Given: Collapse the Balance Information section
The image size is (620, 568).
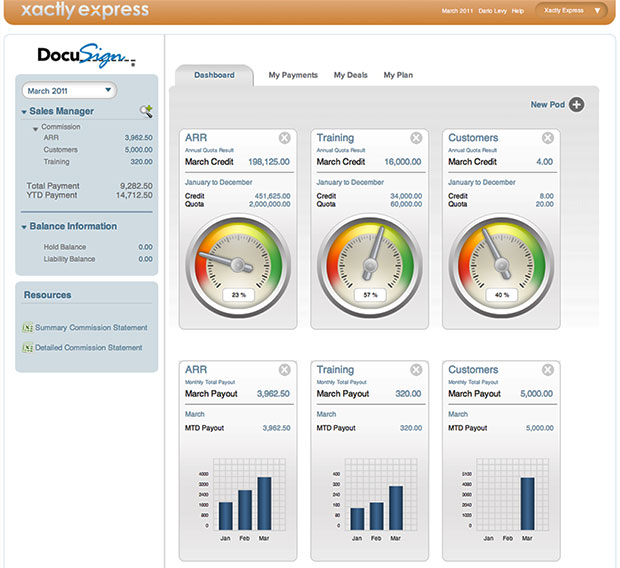Looking at the screenshot, I should (24, 227).
